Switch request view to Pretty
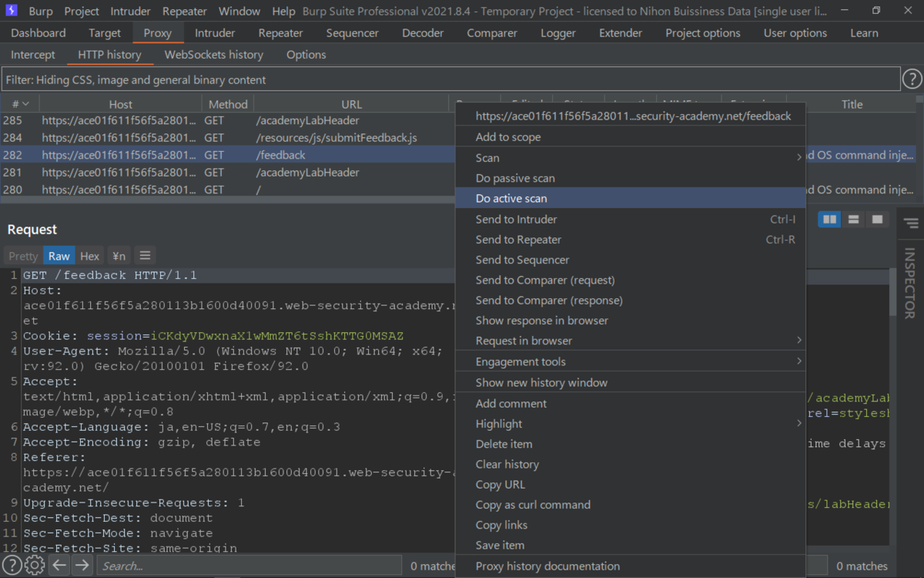 (23, 256)
